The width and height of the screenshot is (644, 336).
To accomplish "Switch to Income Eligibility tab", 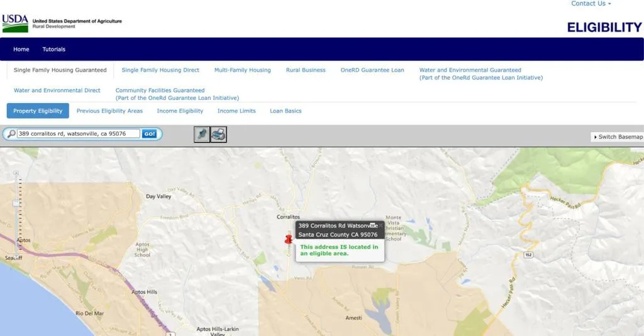I will (180, 111).
